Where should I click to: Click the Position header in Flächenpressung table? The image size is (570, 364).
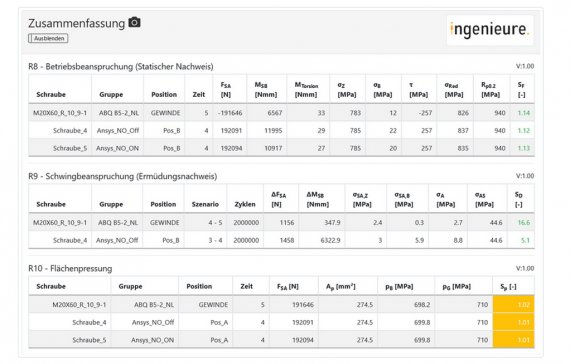199,286
